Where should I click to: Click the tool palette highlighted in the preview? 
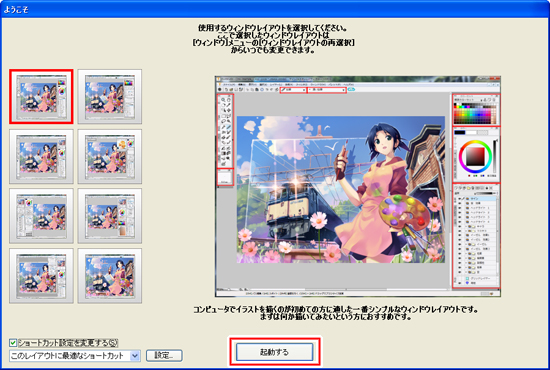(225, 131)
